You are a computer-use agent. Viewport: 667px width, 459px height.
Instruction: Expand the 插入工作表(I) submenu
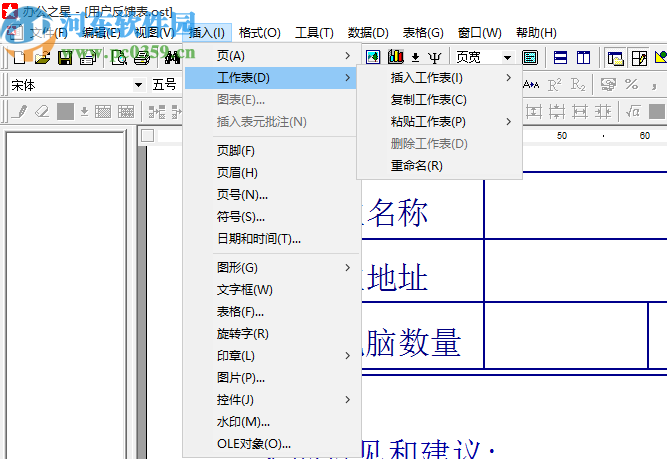click(x=508, y=77)
